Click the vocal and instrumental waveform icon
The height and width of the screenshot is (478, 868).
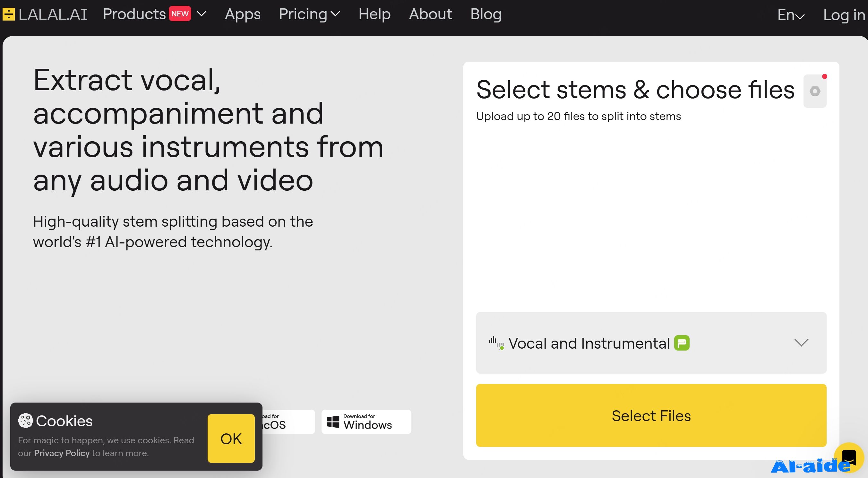496,343
